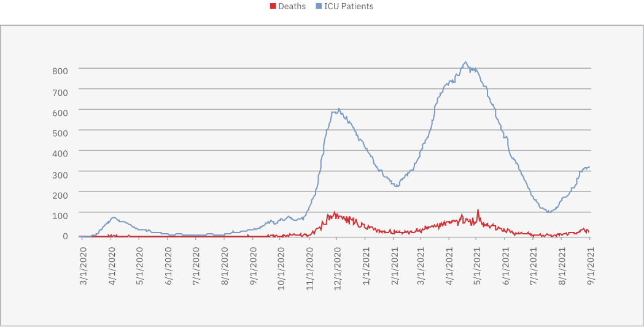Click the 100 y-axis label

pos(60,215)
